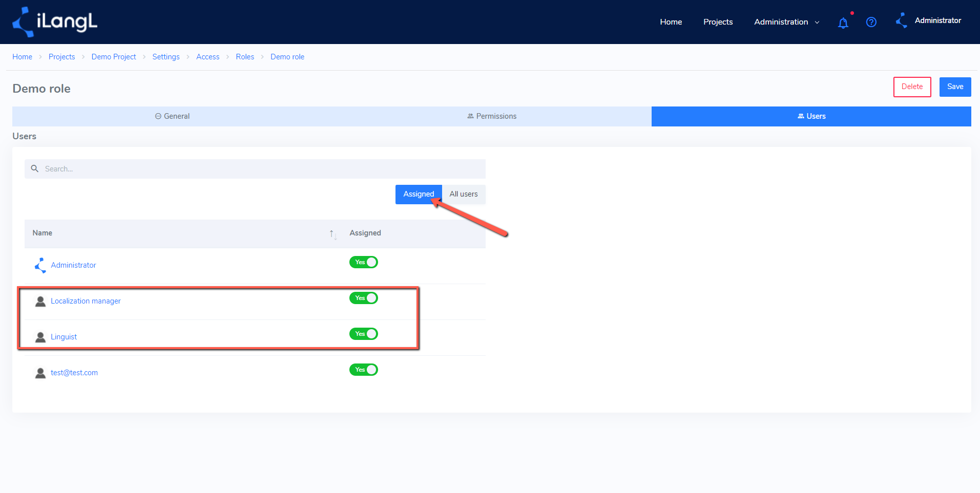The width and height of the screenshot is (980, 493).
Task: Switch to the Permissions tab
Action: coord(492,116)
